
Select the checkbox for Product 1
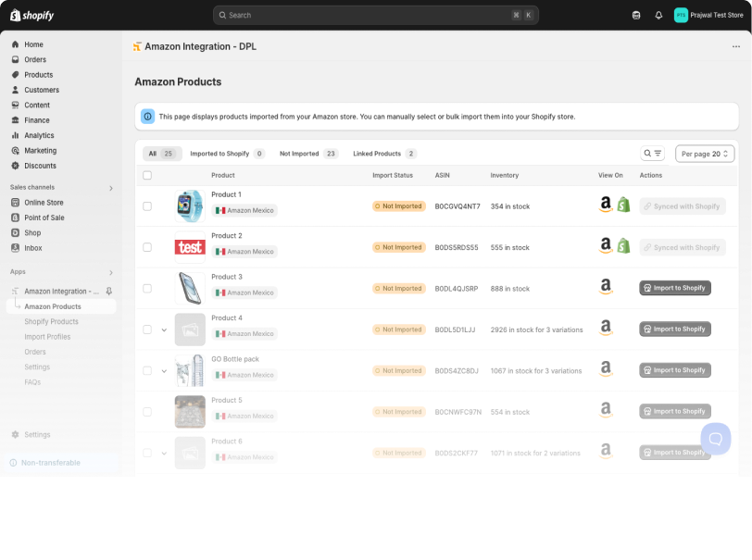(x=147, y=206)
